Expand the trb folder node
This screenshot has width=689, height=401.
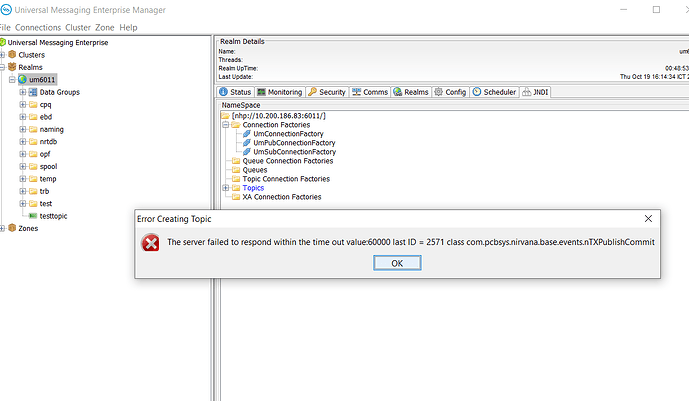22,191
